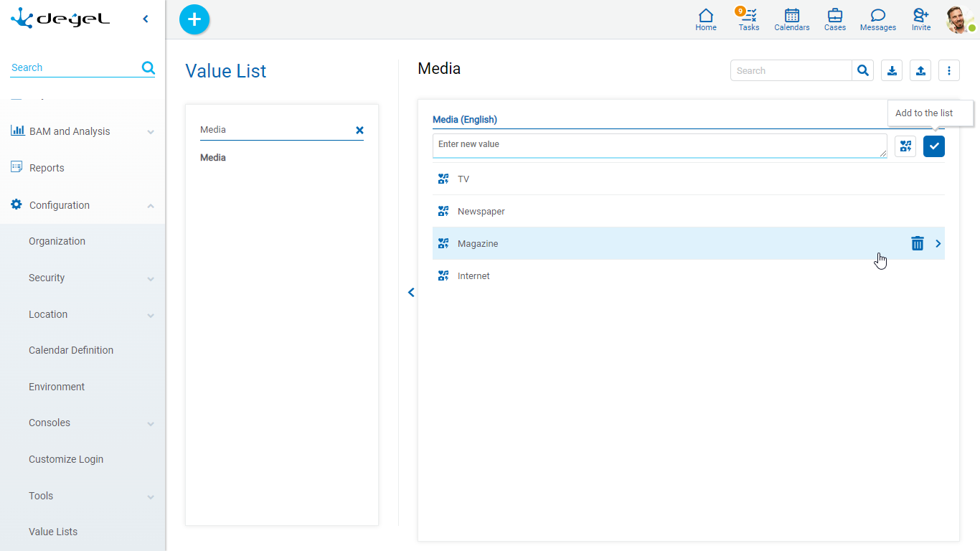Collapse the left sidebar with arrow
Image resolution: width=980 pixels, height=551 pixels.
146,19
